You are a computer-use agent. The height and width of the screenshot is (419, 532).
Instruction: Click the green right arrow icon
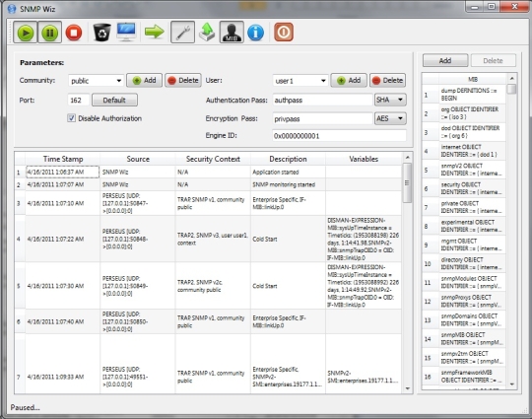155,33
